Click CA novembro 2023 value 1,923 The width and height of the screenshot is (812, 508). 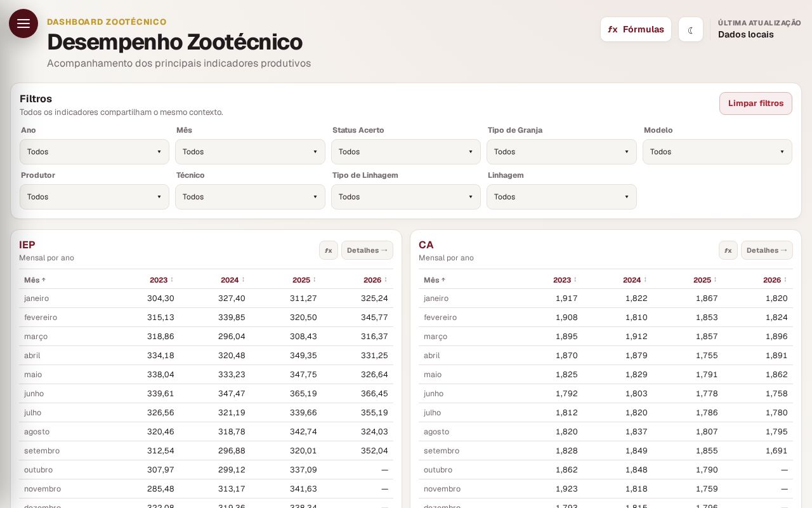point(566,489)
